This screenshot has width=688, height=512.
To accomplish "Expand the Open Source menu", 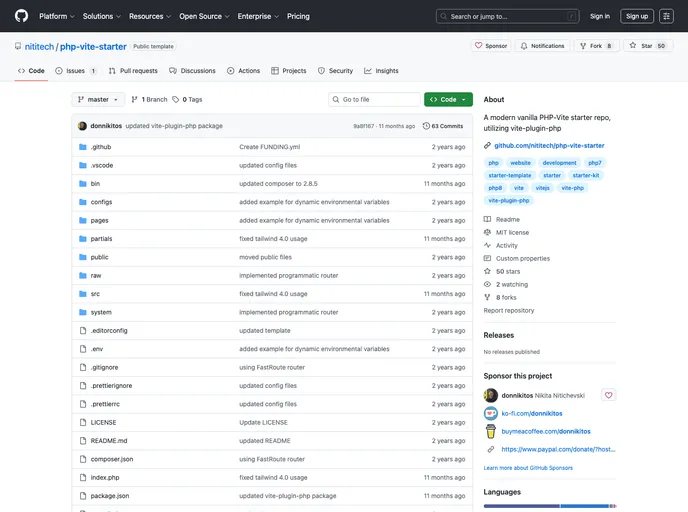I will pyautogui.click(x=204, y=16).
